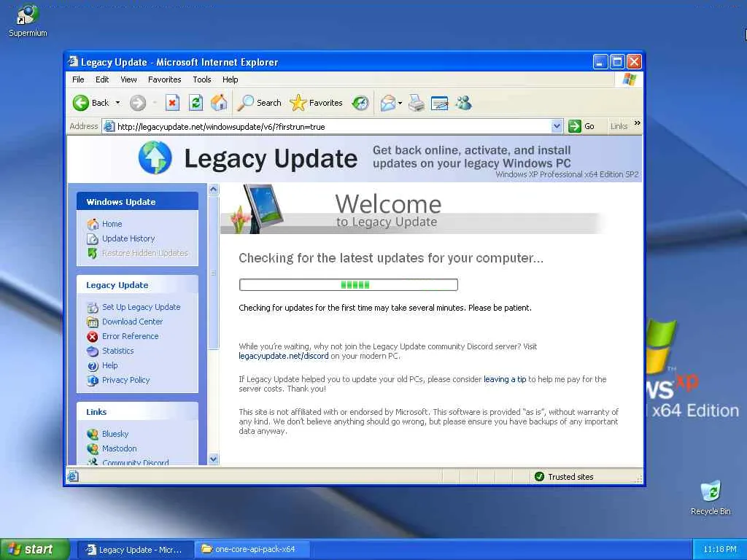Click the Links toolbar label
This screenshot has width=747, height=560.
tap(619, 126)
